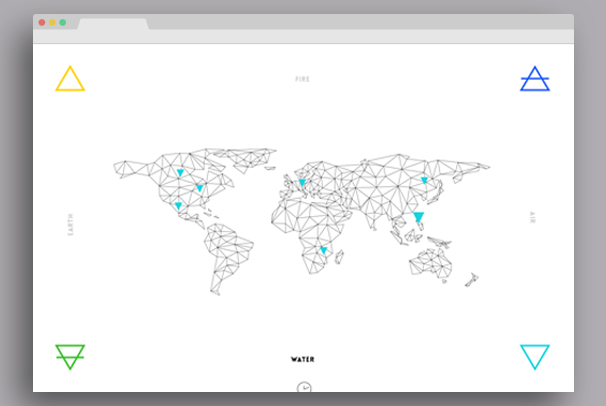Click the cyan marker on Mexico

178,206
